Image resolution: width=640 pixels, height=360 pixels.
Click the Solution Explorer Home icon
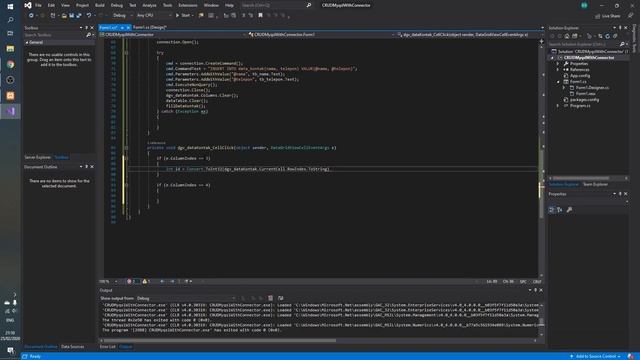pos(567,36)
